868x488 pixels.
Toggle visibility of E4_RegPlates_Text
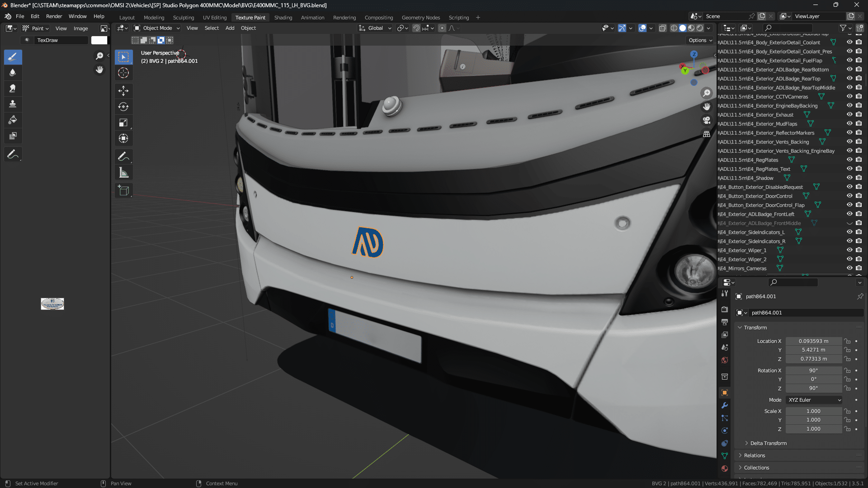(849, 169)
